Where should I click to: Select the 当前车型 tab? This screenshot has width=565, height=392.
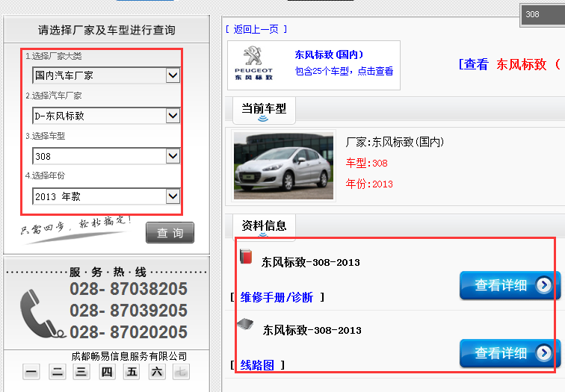click(264, 110)
